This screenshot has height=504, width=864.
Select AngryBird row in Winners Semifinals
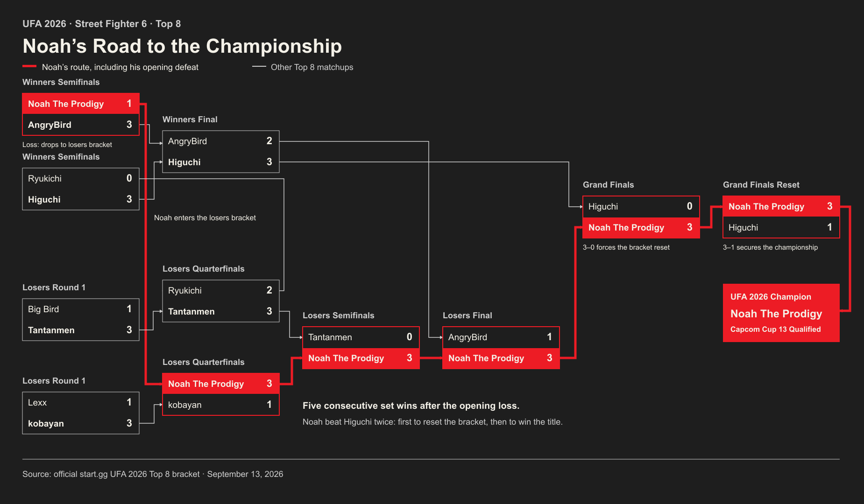[81, 125]
